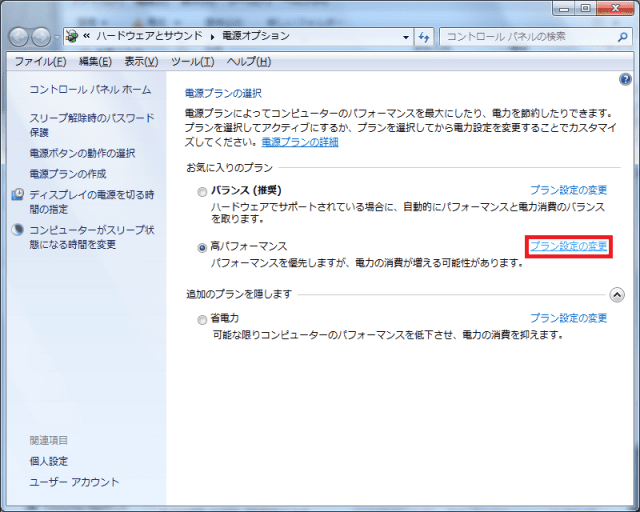Click the search magnifier icon
Image resolution: width=640 pixels, height=512 pixels.
tap(622, 37)
